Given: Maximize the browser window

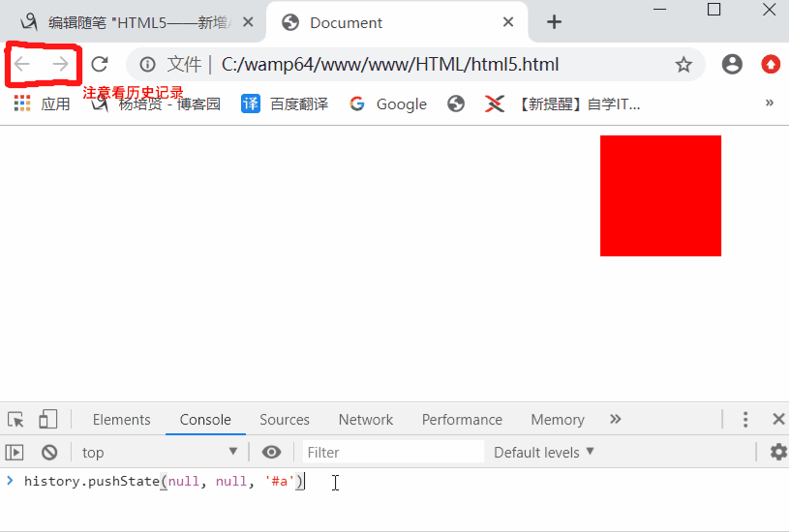Looking at the screenshot, I should tap(713, 9).
